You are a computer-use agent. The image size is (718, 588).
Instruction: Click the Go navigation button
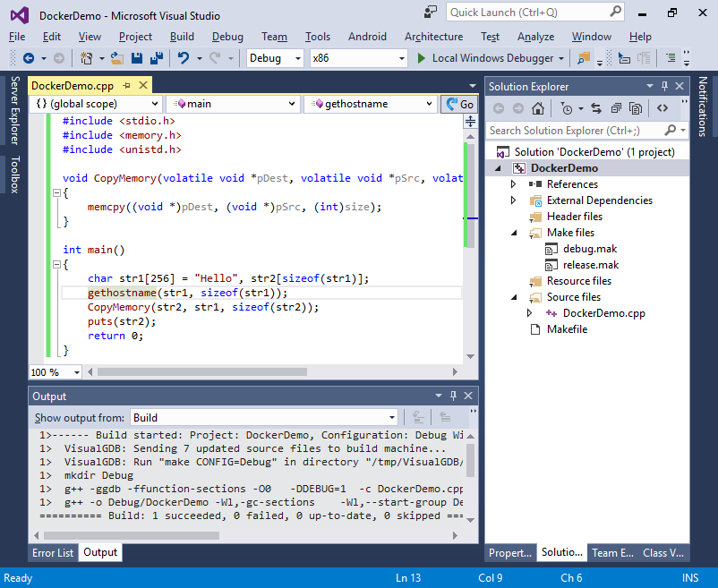459,104
